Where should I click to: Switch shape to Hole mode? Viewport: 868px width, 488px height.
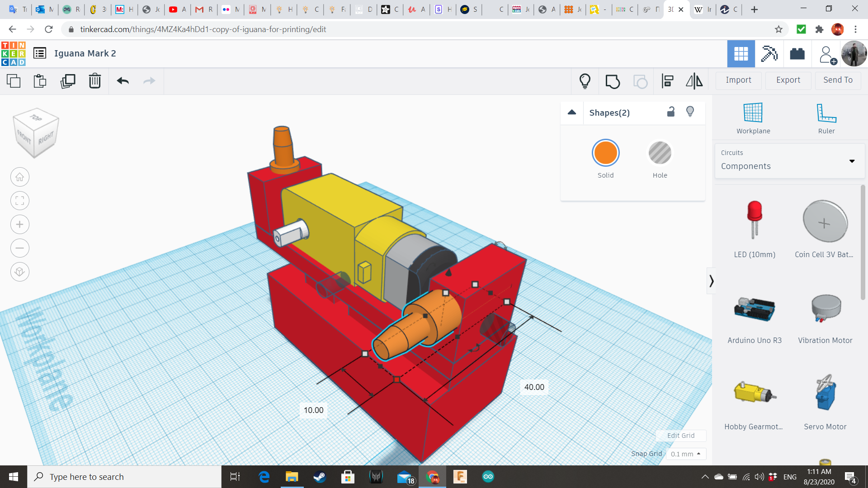coord(660,153)
